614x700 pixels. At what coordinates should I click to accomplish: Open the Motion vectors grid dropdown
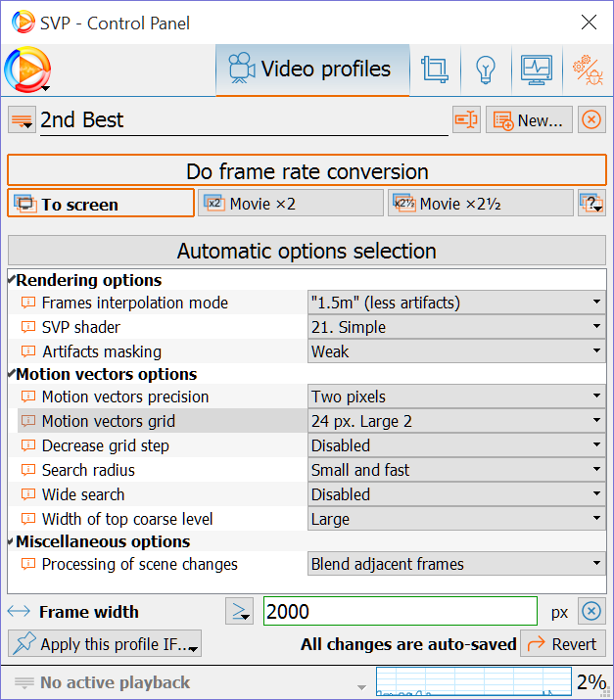pyautogui.click(x=456, y=422)
